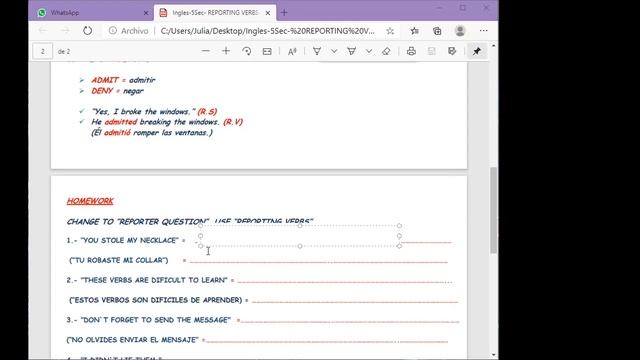Select the Ingles-5Sec REPORTING VERBS tab
Image resolution: width=640 pixels, height=360 pixels.
tap(215, 13)
